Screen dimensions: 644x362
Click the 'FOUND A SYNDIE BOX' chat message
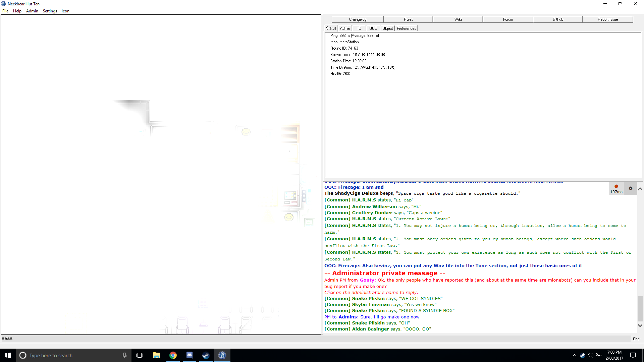[389, 311]
